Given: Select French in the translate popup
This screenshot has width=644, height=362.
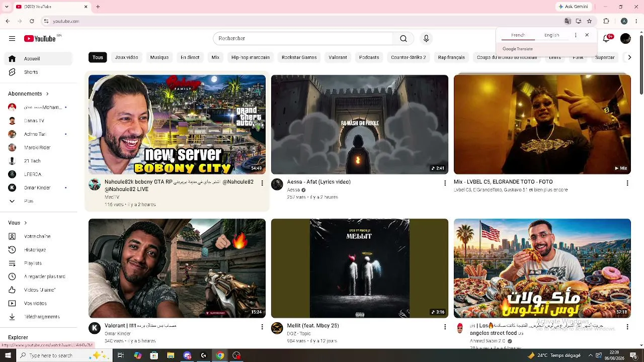Looking at the screenshot, I should [518, 35].
